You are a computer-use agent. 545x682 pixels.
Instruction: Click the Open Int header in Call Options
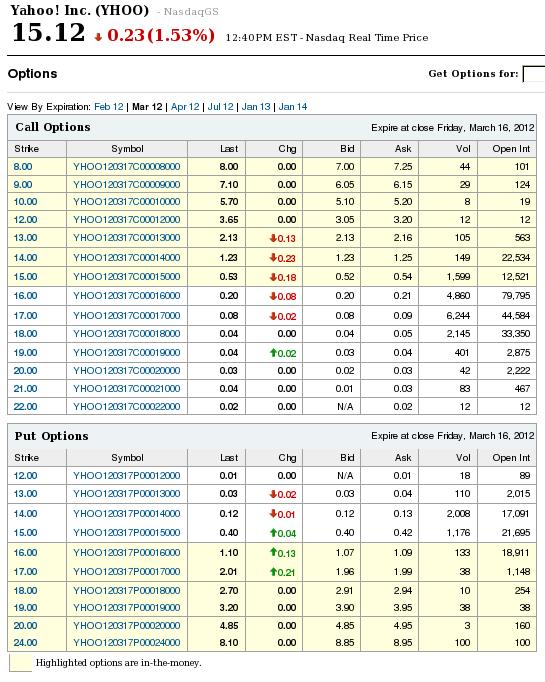[511, 149]
